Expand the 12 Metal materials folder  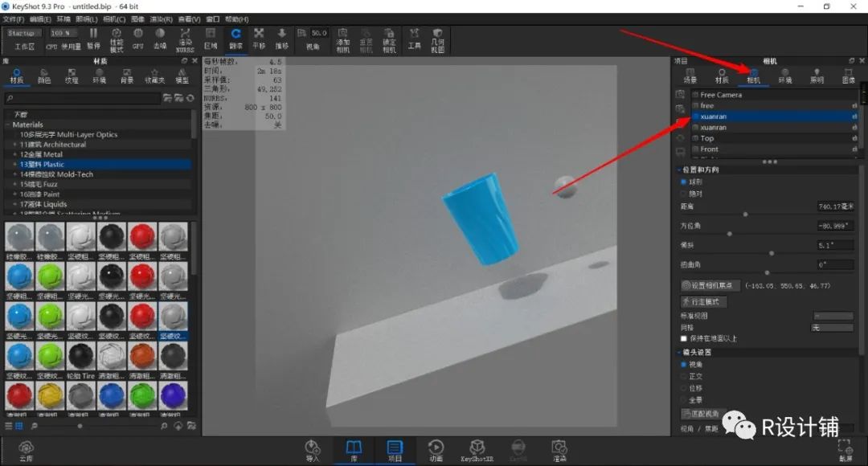15,154
